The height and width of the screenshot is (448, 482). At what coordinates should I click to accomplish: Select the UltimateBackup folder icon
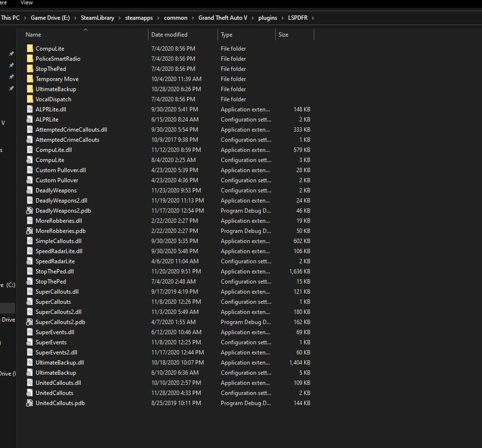tap(30, 89)
